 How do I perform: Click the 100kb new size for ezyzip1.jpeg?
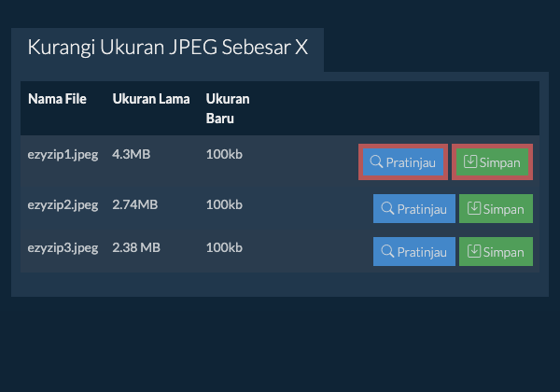(x=224, y=153)
